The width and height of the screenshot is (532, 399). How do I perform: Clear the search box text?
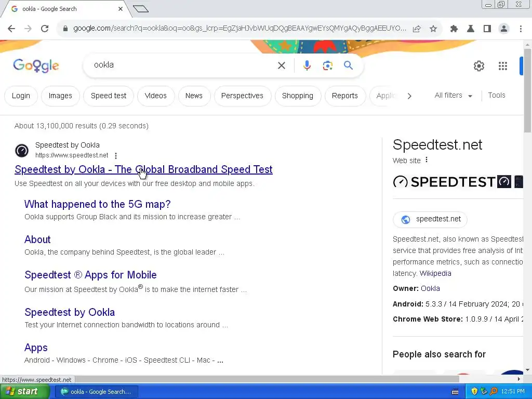282,65
